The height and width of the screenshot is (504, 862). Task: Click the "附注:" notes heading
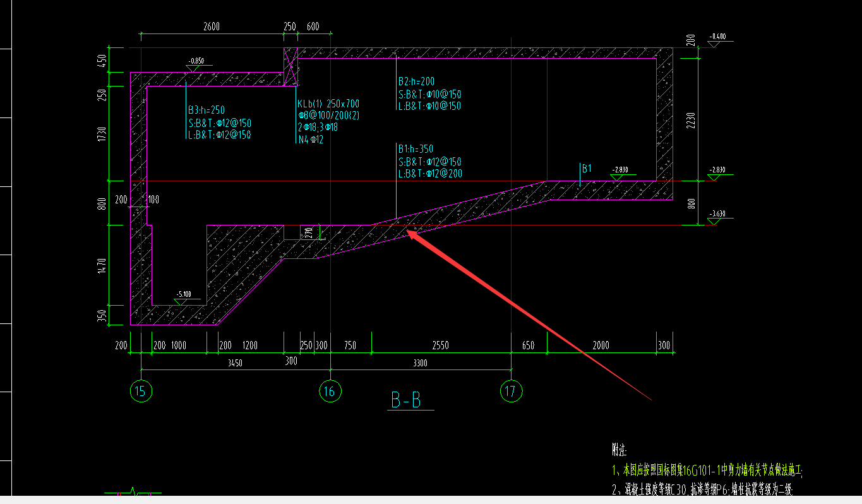[620, 450]
